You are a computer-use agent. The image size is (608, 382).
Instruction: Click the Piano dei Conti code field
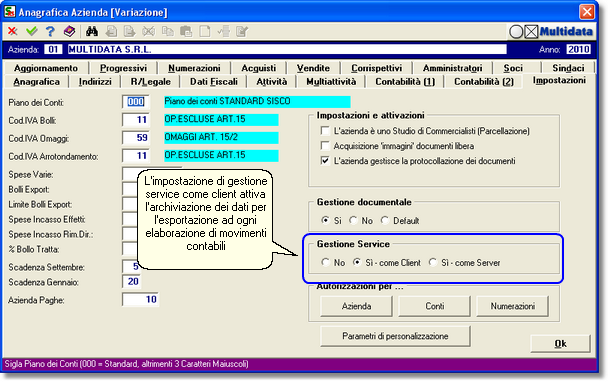coord(135,102)
